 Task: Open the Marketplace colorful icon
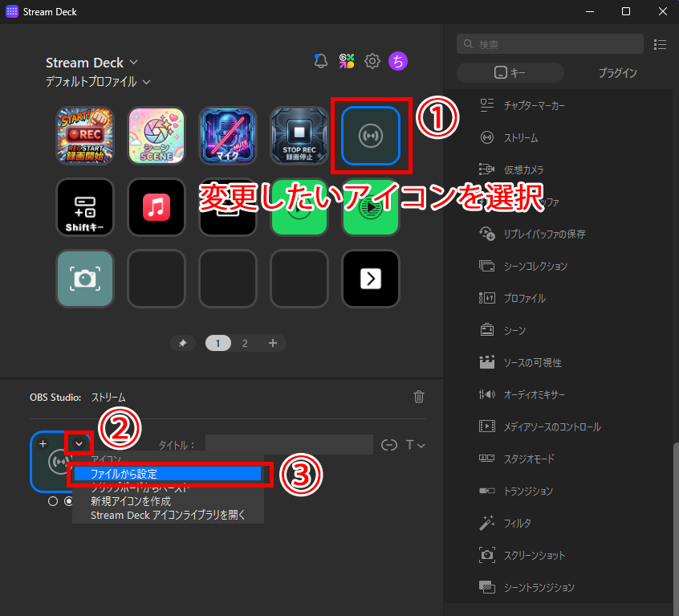point(347,61)
